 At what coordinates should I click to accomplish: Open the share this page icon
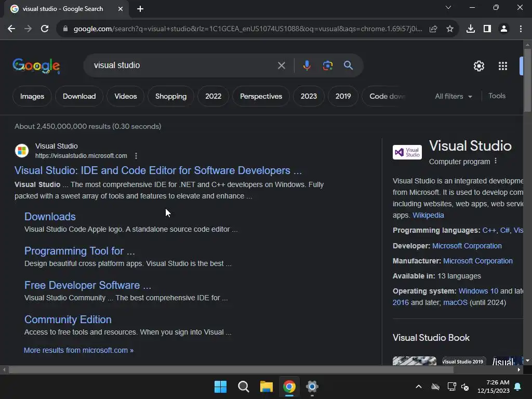click(x=433, y=29)
